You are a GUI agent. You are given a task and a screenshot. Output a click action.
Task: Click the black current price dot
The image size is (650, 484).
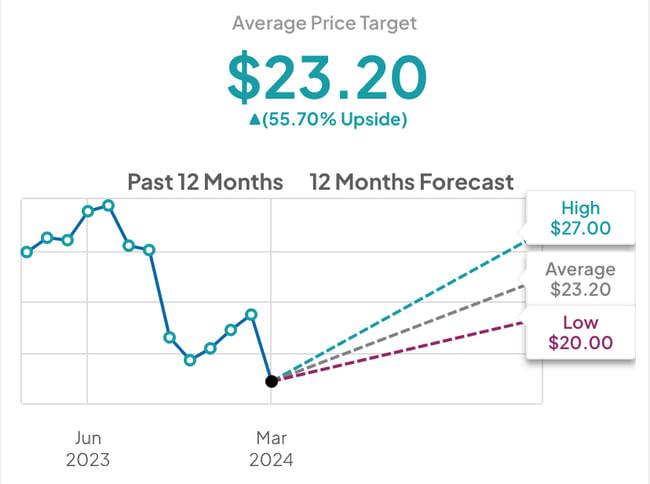click(271, 381)
